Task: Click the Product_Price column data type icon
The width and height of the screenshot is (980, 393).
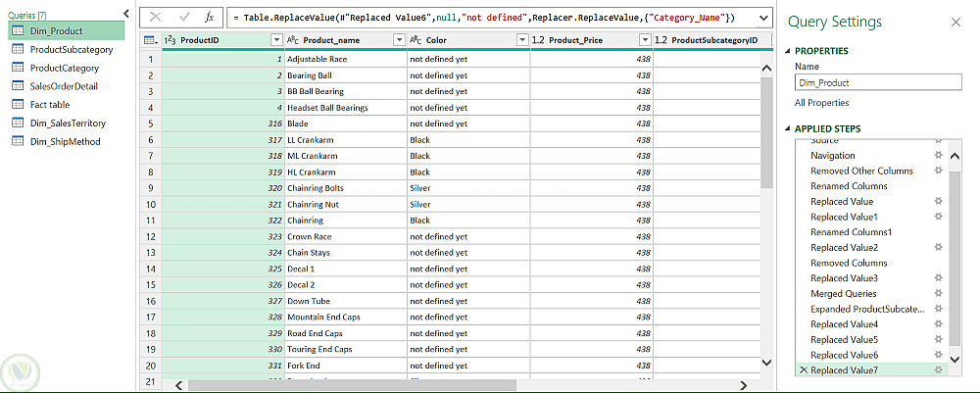Action: click(538, 40)
